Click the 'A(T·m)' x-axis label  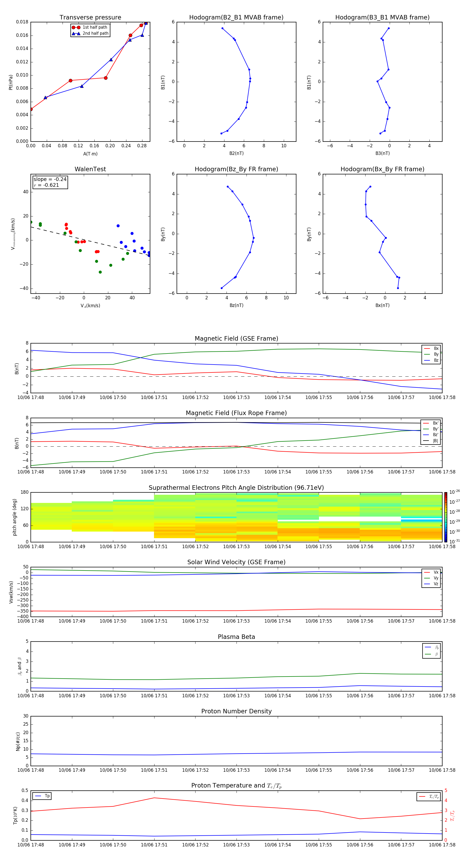click(x=90, y=154)
